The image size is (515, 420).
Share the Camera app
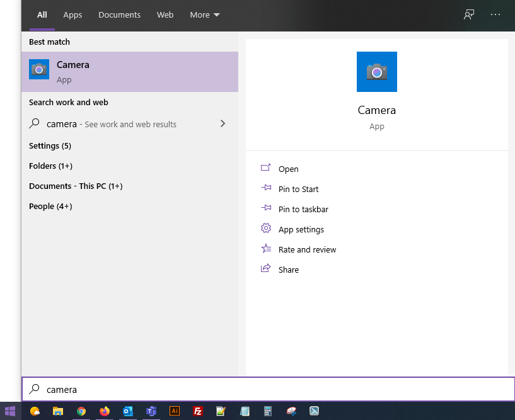[288, 270]
